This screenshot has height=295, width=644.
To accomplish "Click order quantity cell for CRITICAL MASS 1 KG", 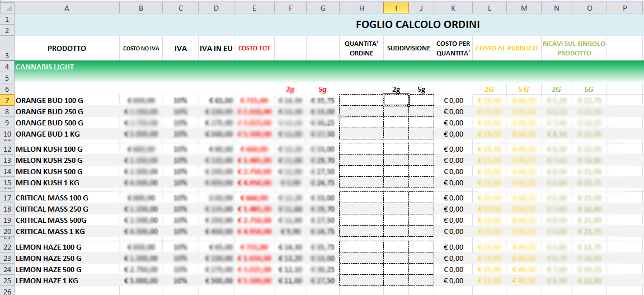I will point(361,231).
